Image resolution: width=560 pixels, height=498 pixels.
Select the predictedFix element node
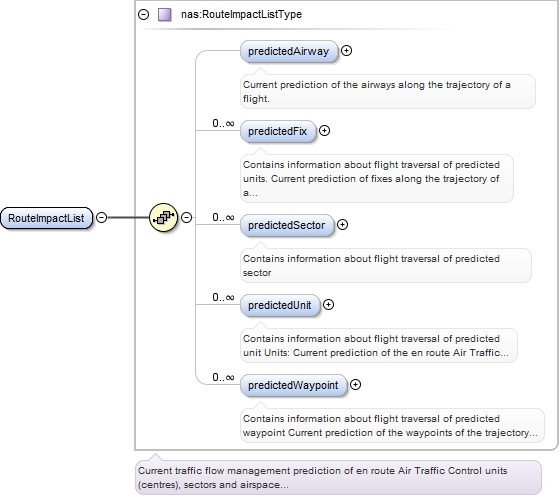pyautogui.click(x=278, y=131)
